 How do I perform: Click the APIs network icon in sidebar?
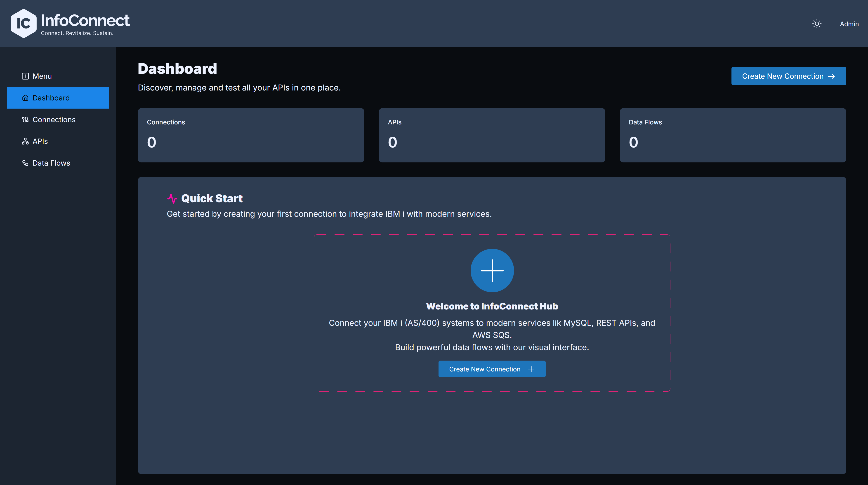(x=25, y=141)
